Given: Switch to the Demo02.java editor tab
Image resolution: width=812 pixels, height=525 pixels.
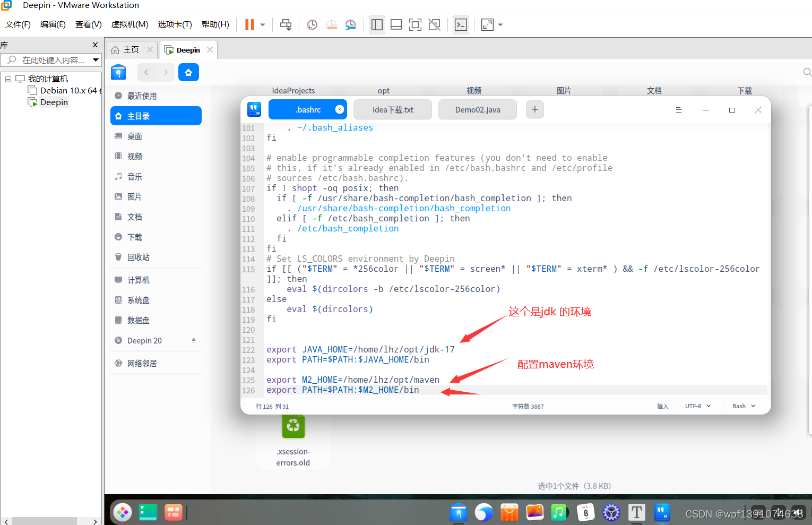Looking at the screenshot, I should pos(478,110).
